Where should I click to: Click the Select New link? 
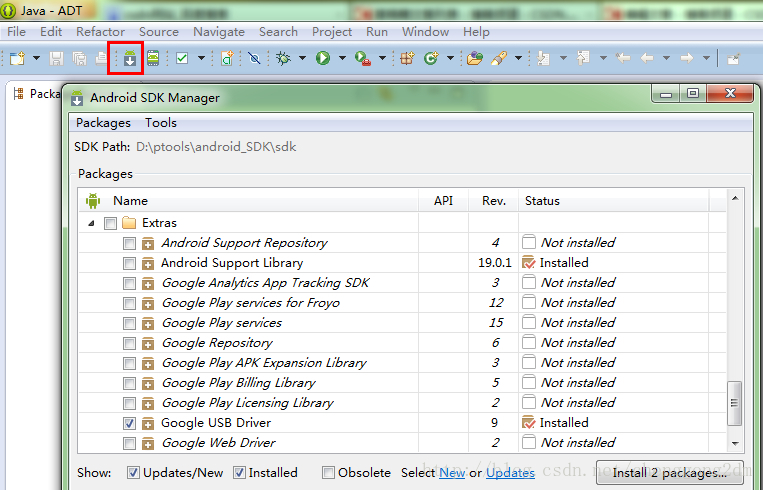(x=452, y=472)
